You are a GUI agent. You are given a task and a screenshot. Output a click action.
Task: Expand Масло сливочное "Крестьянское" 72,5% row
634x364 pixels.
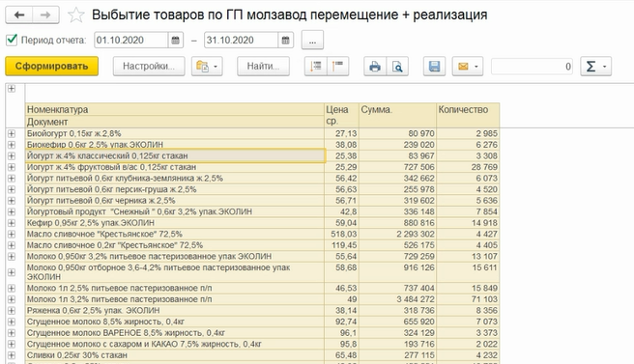tap(12, 234)
